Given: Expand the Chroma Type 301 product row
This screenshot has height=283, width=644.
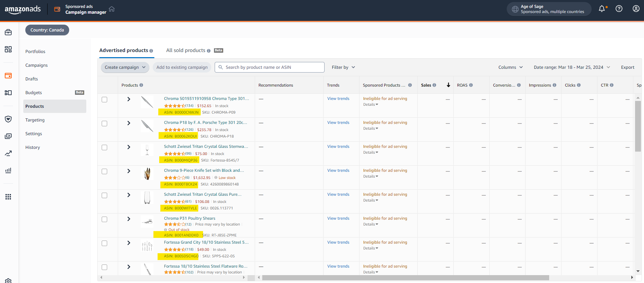Looking at the screenshot, I should 129,99.
